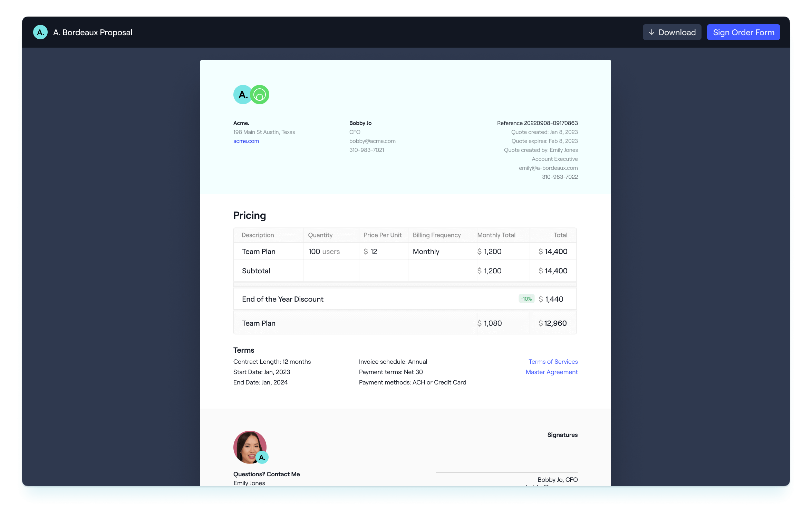Image resolution: width=812 pixels, height=508 pixels.
Task: Click the -10% discount badge
Action: pyautogui.click(x=526, y=299)
